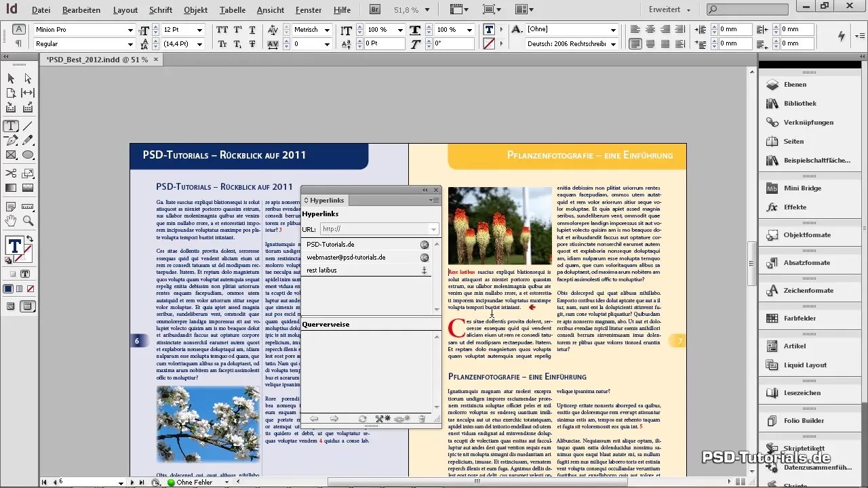The height and width of the screenshot is (488, 868).
Task: Select the Pencil tool
Action: point(28,140)
